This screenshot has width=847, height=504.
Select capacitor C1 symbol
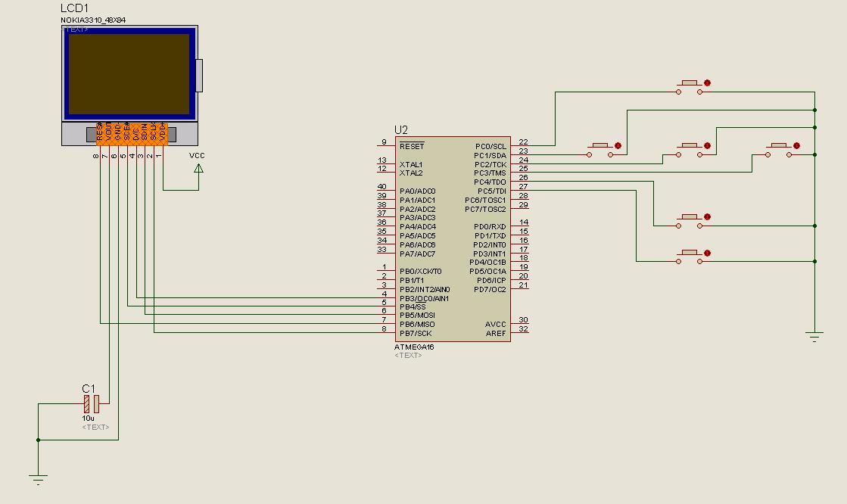(92, 403)
